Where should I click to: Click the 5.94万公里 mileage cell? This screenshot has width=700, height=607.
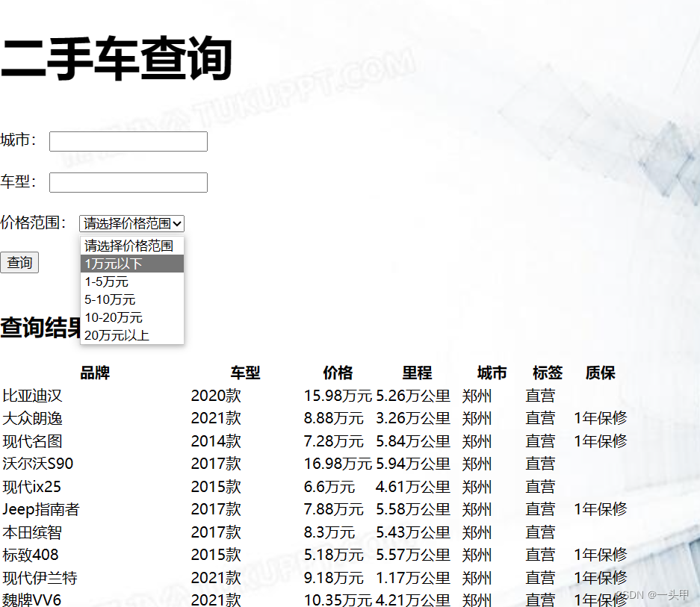[413, 464]
